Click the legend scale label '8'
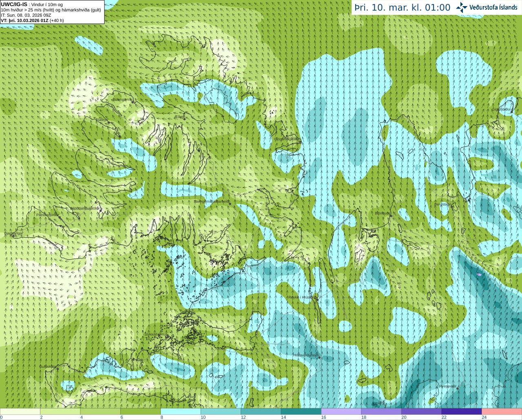Image resolution: width=522 pixels, height=420 pixels. 162,417
